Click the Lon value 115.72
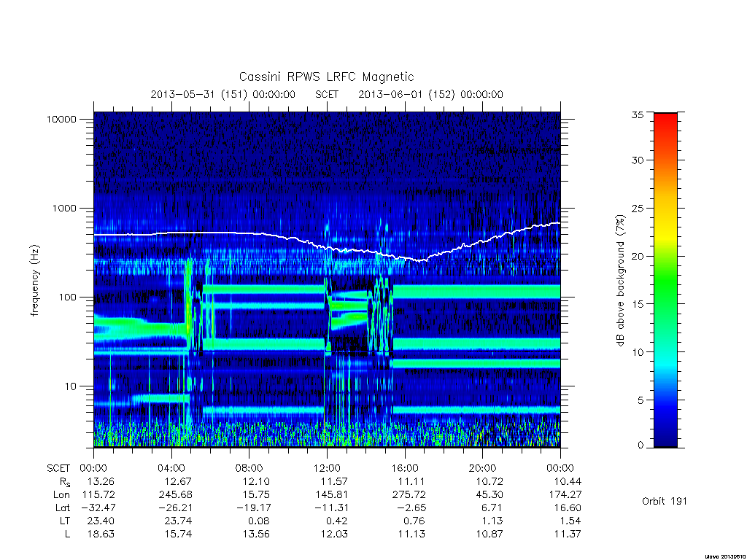Image resolution: width=747 pixels, height=560 pixels. pyautogui.click(x=98, y=495)
